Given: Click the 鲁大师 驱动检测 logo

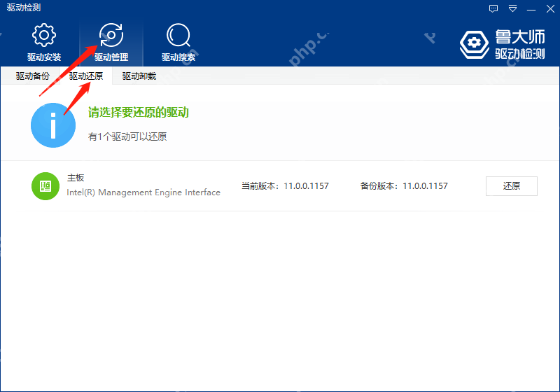Looking at the screenshot, I should click(x=502, y=44).
